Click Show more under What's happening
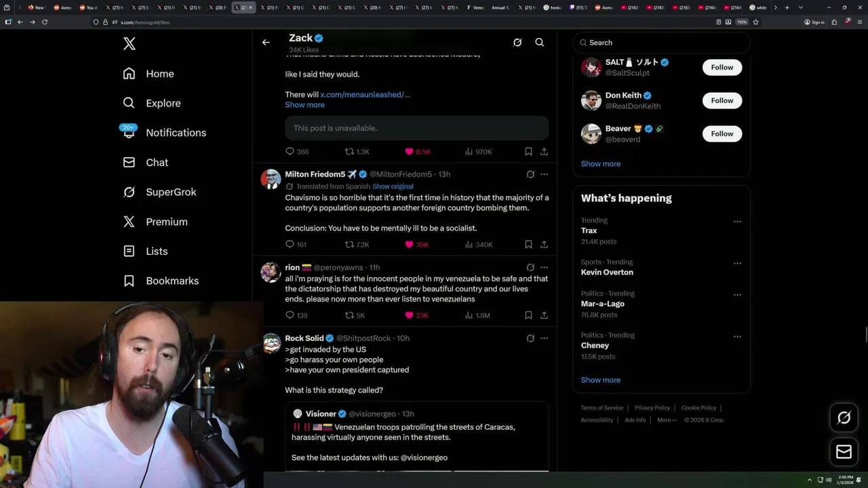This screenshot has width=868, height=488. point(600,380)
